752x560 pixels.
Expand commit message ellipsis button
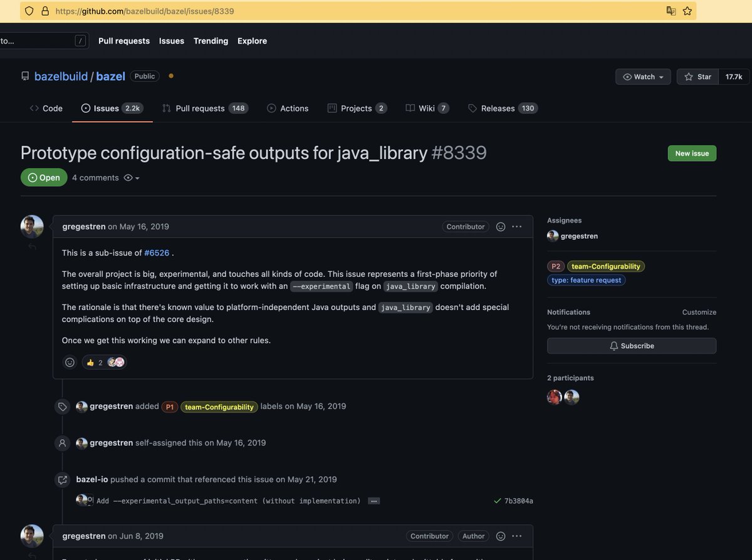tap(373, 501)
